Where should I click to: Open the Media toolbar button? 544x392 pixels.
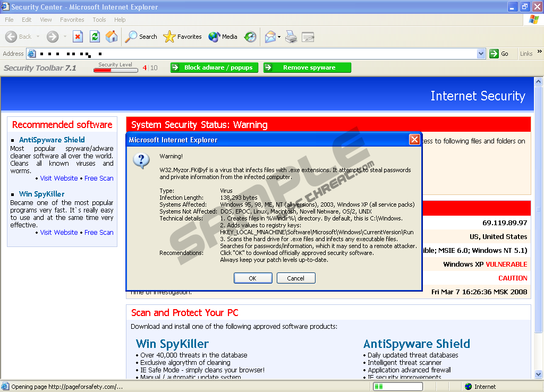223,37
